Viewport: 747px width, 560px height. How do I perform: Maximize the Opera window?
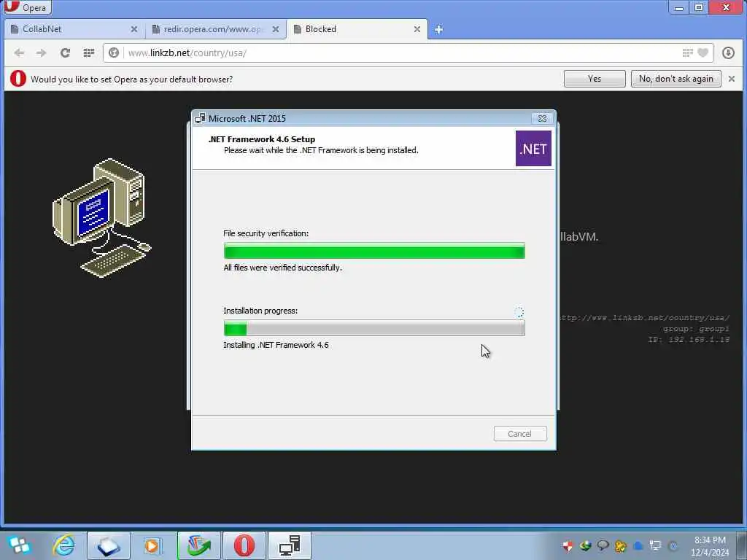pyautogui.click(x=698, y=7)
